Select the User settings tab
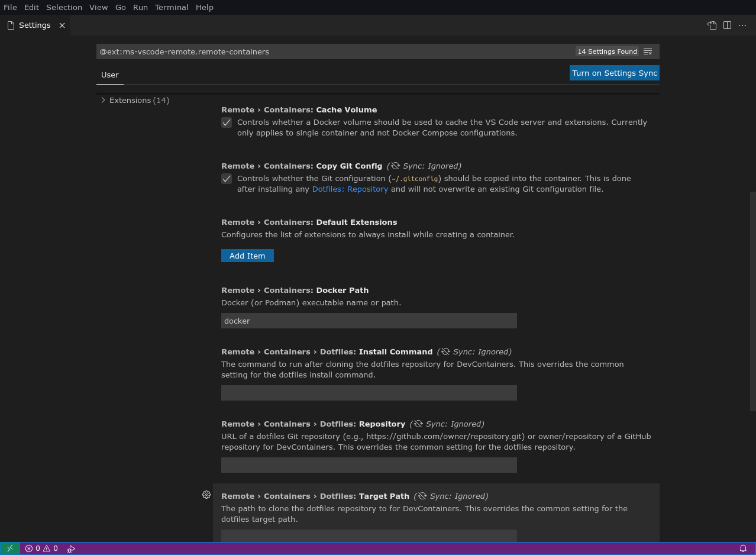The width and height of the screenshot is (756, 555). [110, 75]
